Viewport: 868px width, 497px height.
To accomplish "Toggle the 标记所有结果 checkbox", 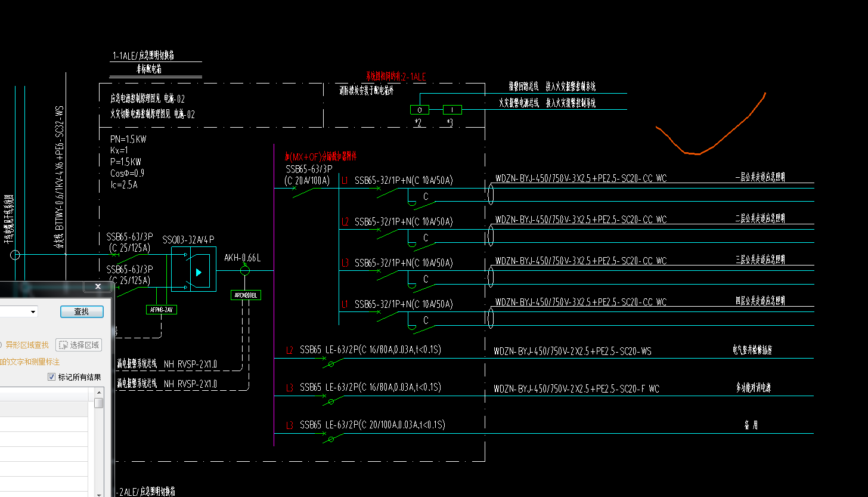I will click(51, 377).
